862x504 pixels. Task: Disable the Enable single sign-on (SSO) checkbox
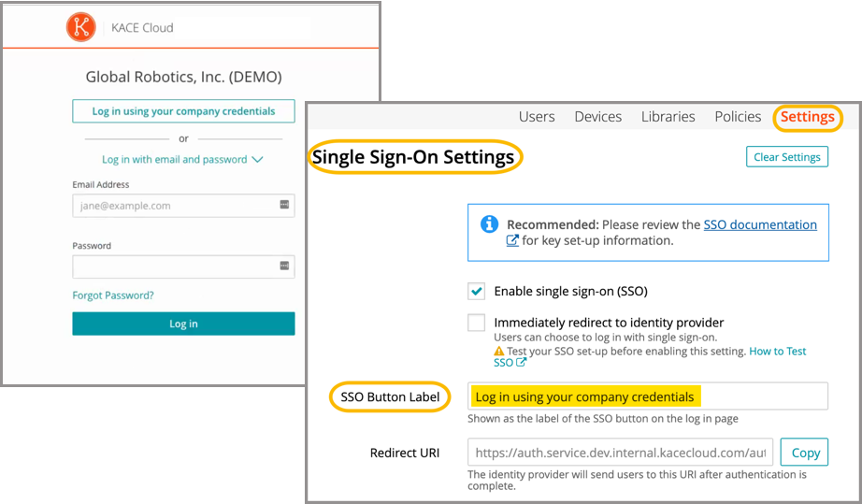coord(477,291)
